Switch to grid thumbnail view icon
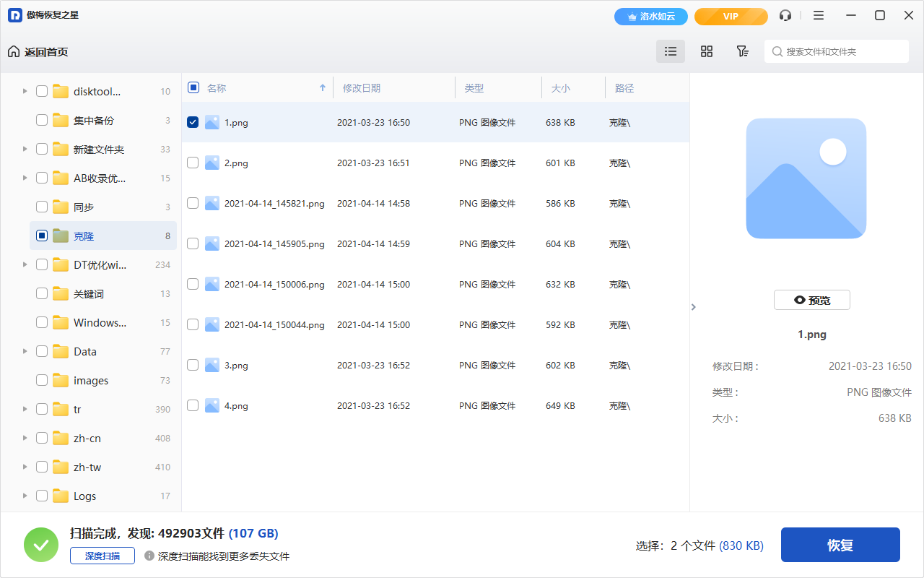Image resolution: width=924 pixels, height=578 pixels. [707, 51]
